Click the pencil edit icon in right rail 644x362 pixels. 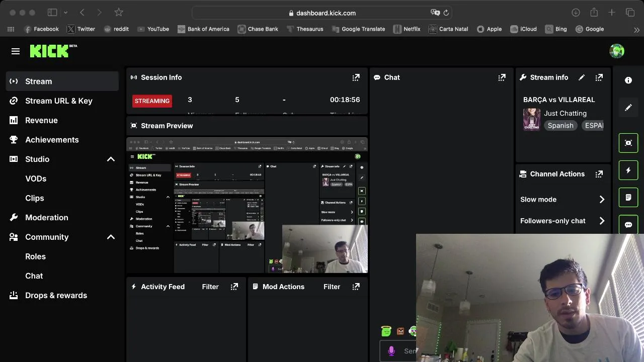pos(628,107)
